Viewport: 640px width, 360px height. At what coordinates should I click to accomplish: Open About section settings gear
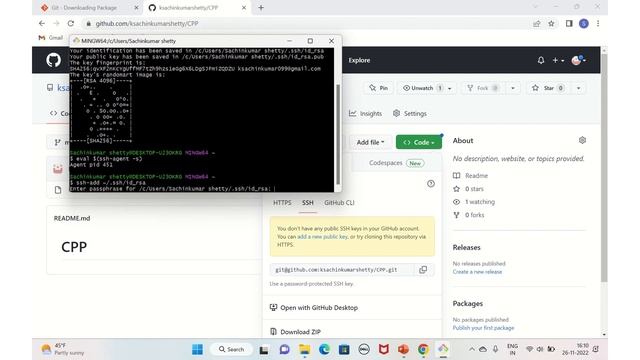582,140
